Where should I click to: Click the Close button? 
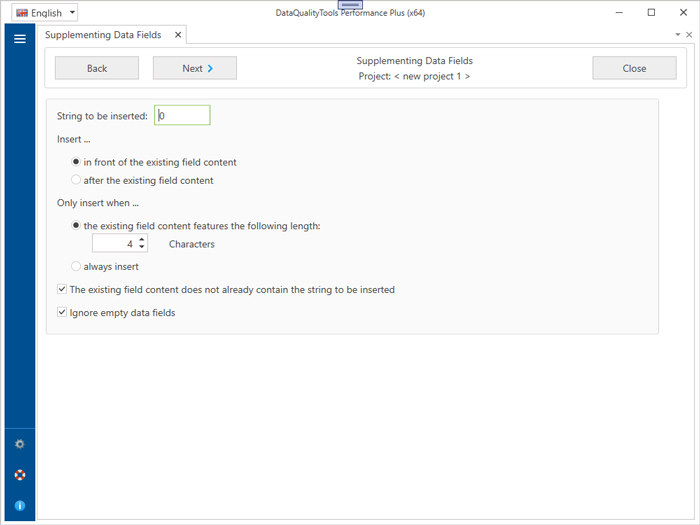(x=634, y=68)
